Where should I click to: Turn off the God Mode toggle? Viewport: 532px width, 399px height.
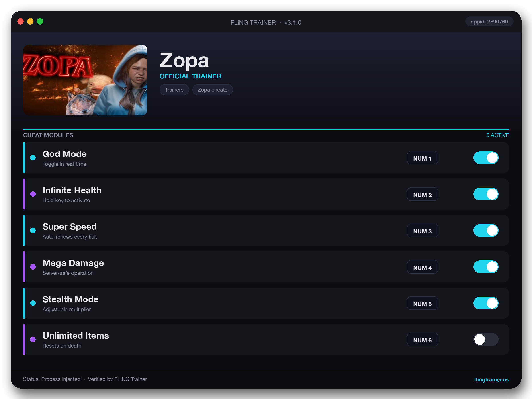pyautogui.click(x=486, y=158)
